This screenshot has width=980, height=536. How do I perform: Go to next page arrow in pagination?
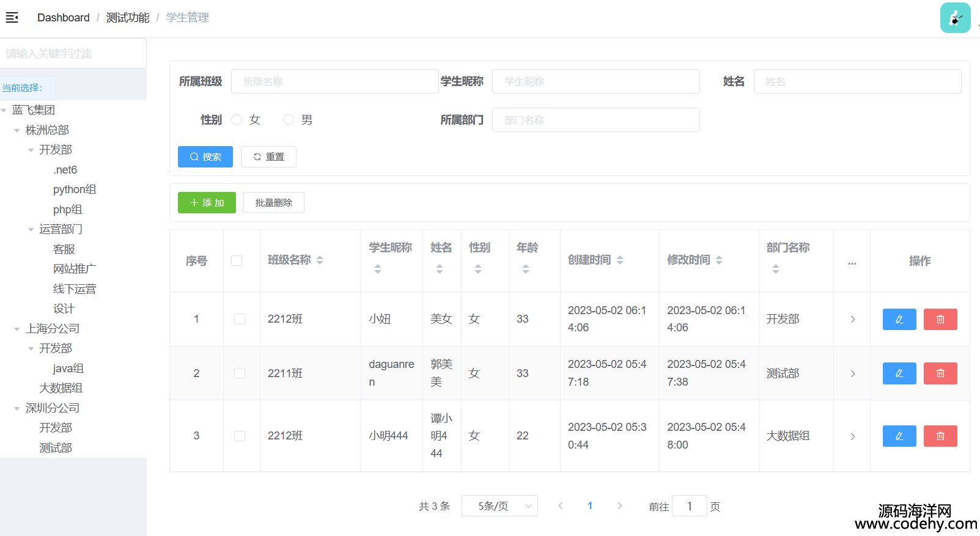[619, 506]
